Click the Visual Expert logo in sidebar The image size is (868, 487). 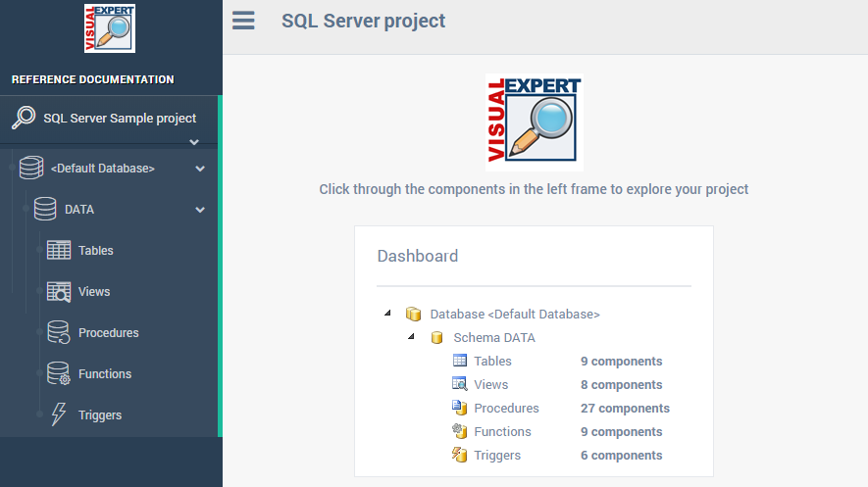coord(110,28)
